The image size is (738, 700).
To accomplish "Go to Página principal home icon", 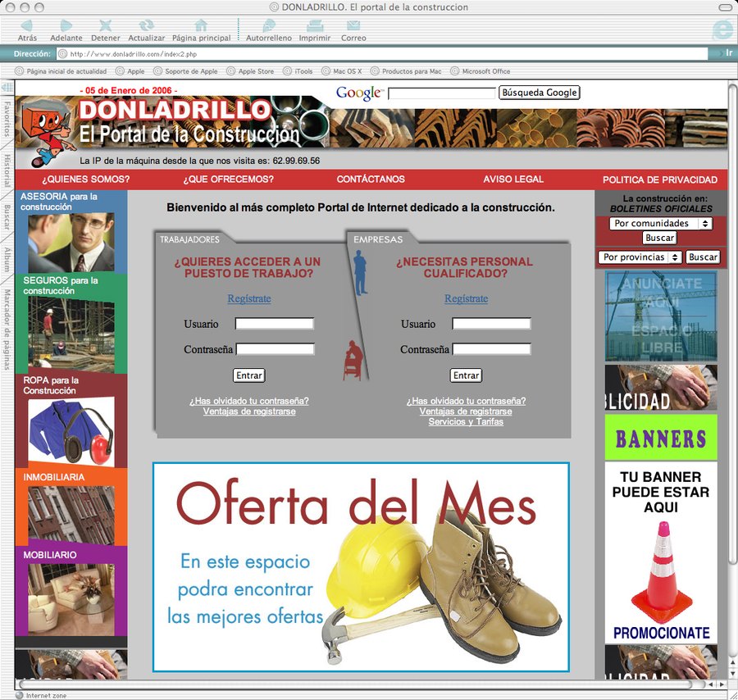I will click(x=202, y=26).
